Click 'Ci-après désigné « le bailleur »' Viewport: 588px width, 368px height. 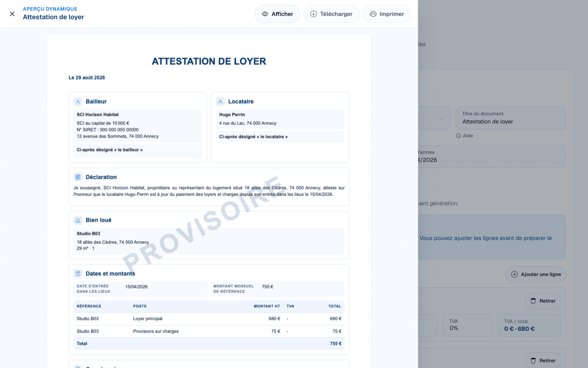click(x=110, y=150)
